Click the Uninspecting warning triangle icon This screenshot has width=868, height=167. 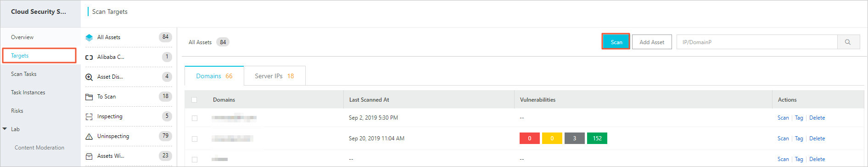(x=89, y=137)
